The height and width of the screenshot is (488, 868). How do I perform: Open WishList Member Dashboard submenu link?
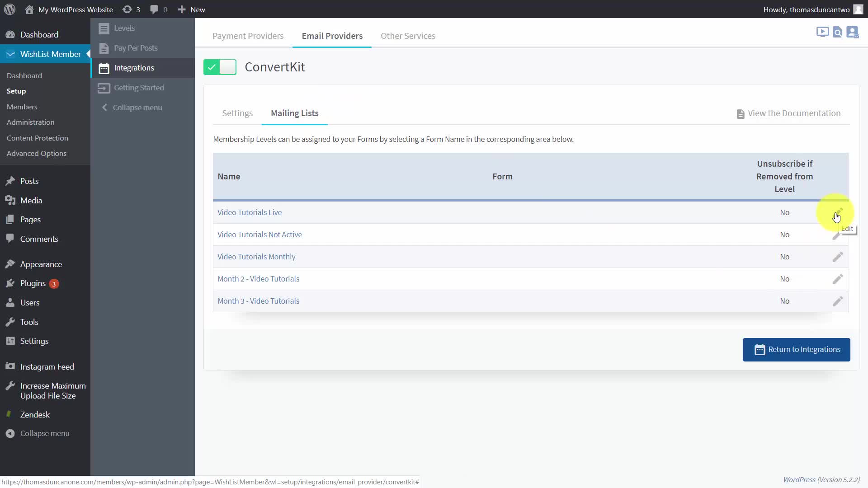[24, 76]
